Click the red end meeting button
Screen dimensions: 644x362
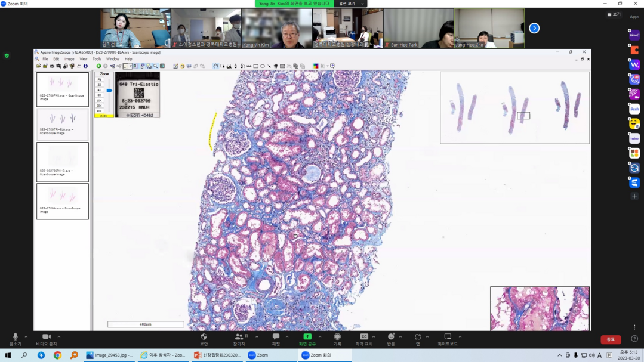point(611,339)
